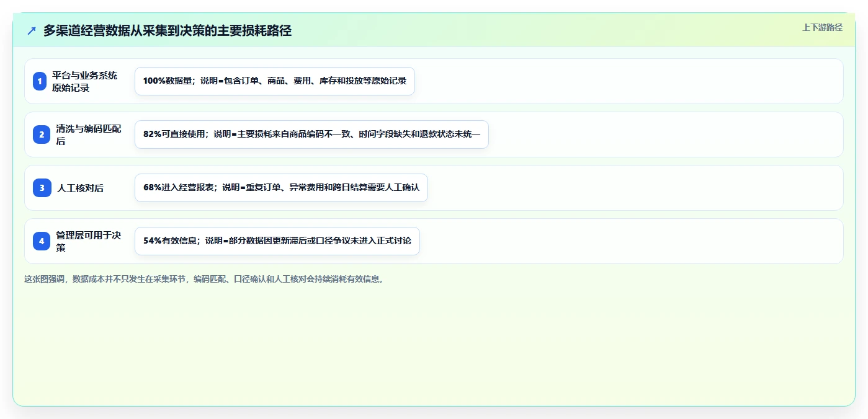Click the title 多渠道经营数据从采集到决策的主要损耗路径
Image resolution: width=868 pixels, height=419 pixels.
[168, 30]
